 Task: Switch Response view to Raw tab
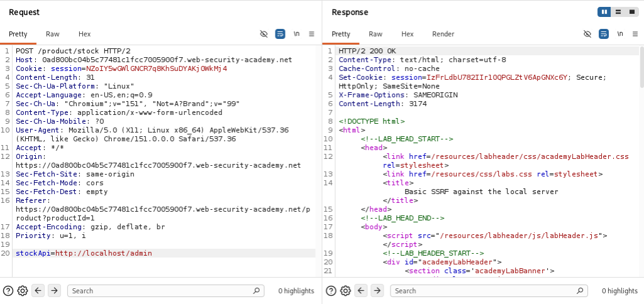pyautogui.click(x=375, y=34)
